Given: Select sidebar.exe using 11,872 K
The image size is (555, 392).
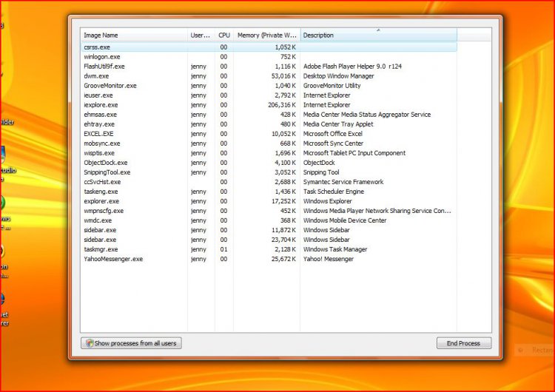Looking at the screenshot, I should tap(269, 230).
